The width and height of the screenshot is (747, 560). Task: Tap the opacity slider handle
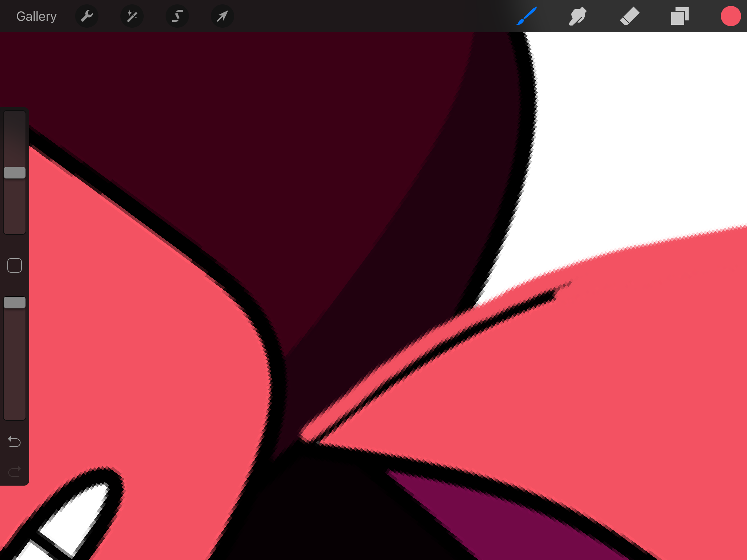click(x=15, y=303)
